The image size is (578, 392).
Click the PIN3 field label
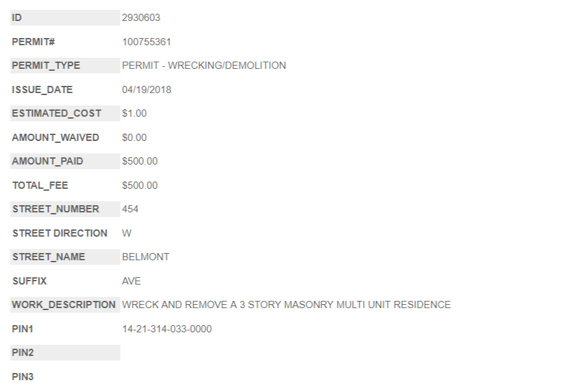[23, 377]
